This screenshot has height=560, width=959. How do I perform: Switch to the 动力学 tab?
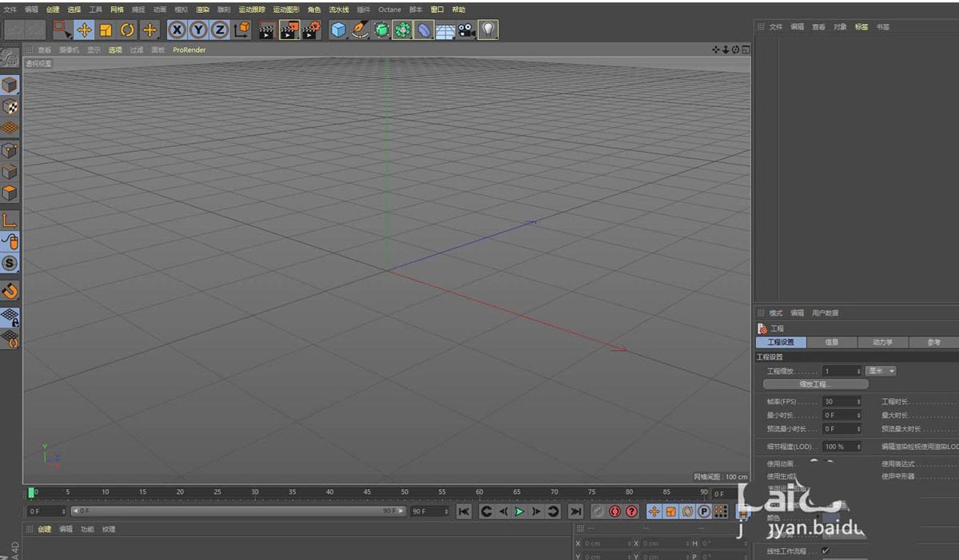883,342
